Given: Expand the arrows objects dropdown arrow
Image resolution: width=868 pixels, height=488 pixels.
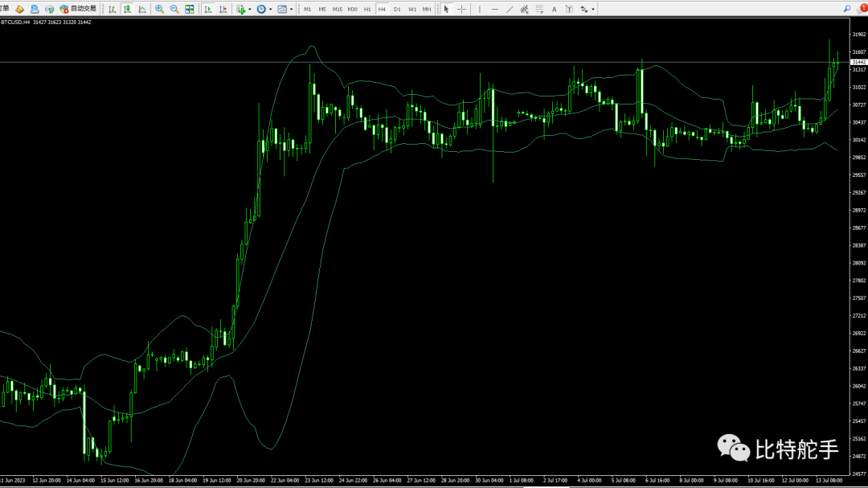Looking at the screenshot, I should click(x=593, y=10).
